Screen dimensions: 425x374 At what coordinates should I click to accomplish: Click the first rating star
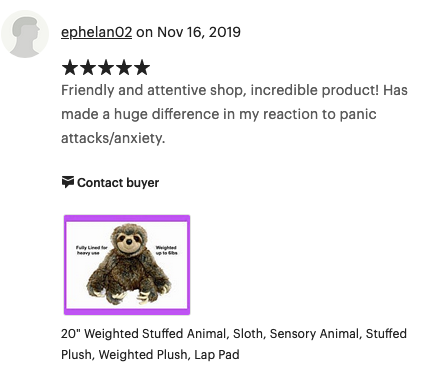coord(70,67)
